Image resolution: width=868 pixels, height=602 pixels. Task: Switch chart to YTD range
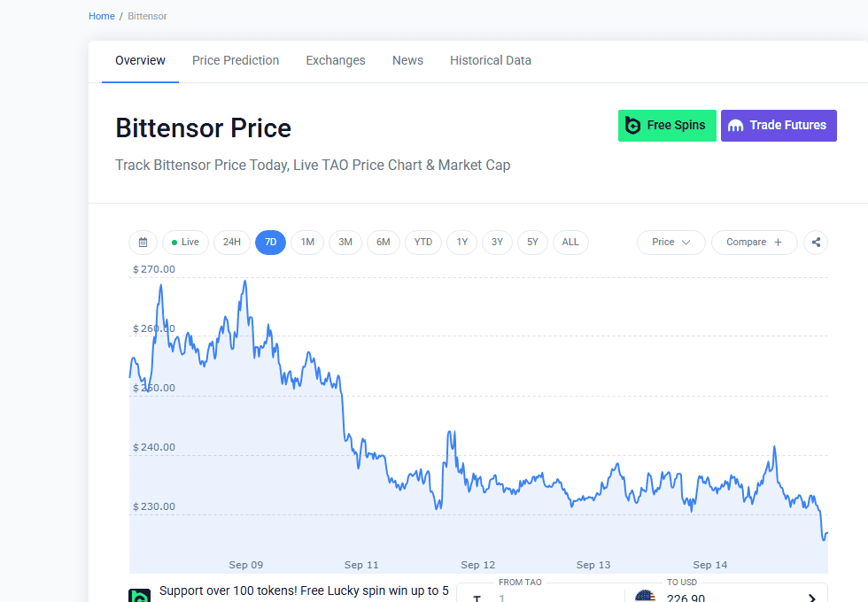pyautogui.click(x=423, y=243)
